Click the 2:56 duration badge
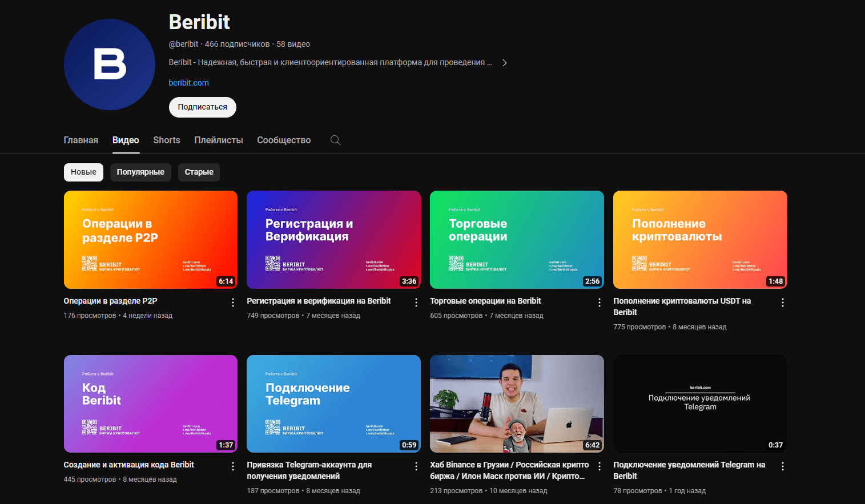This screenshot has width=865, height=504. (x=593, y=281)
